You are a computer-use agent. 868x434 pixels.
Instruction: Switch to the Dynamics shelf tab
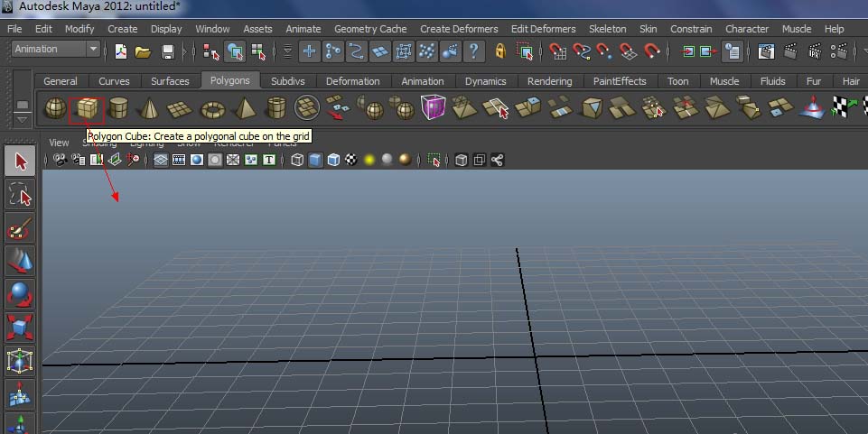(485, 80)
